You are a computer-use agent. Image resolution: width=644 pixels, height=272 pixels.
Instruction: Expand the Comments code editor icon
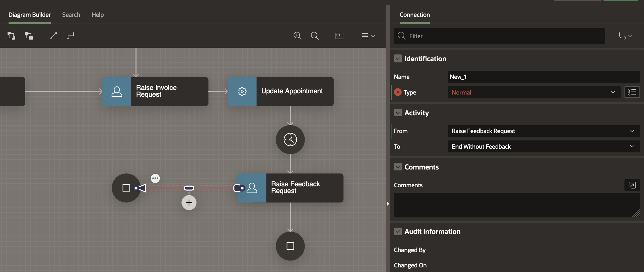pyautogui.click(x=632, y=185)
